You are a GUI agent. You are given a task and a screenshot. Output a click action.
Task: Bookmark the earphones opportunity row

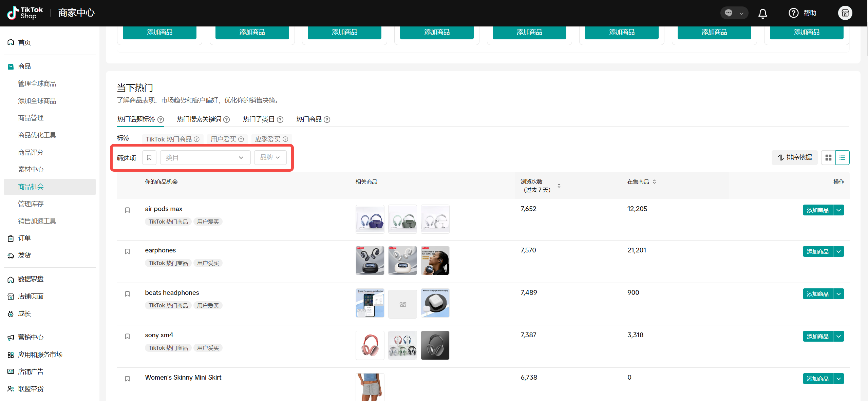[x=127, y=252]
